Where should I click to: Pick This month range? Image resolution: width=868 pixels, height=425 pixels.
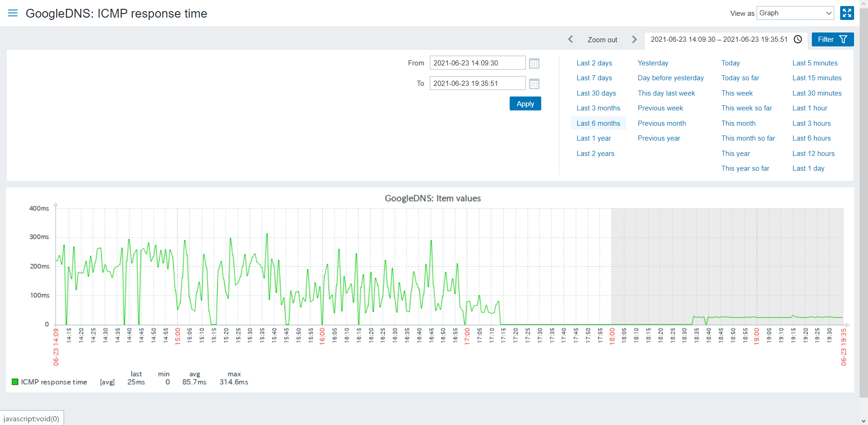pyautogui.click(x=738, y=123)
